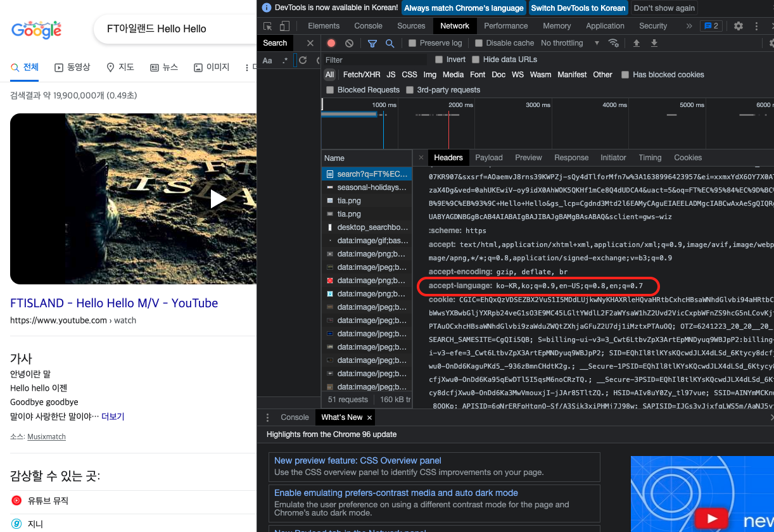Open the Security tab

pos(653,26)
